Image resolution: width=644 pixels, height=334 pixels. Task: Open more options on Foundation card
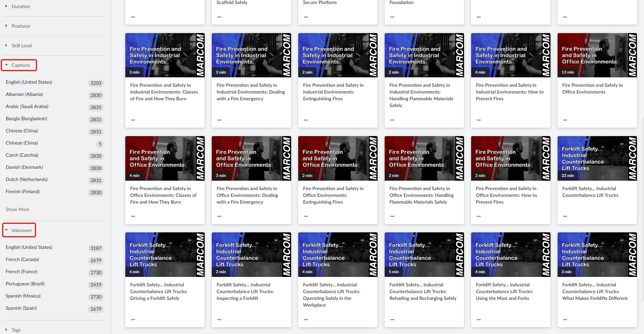pos(392,17)
